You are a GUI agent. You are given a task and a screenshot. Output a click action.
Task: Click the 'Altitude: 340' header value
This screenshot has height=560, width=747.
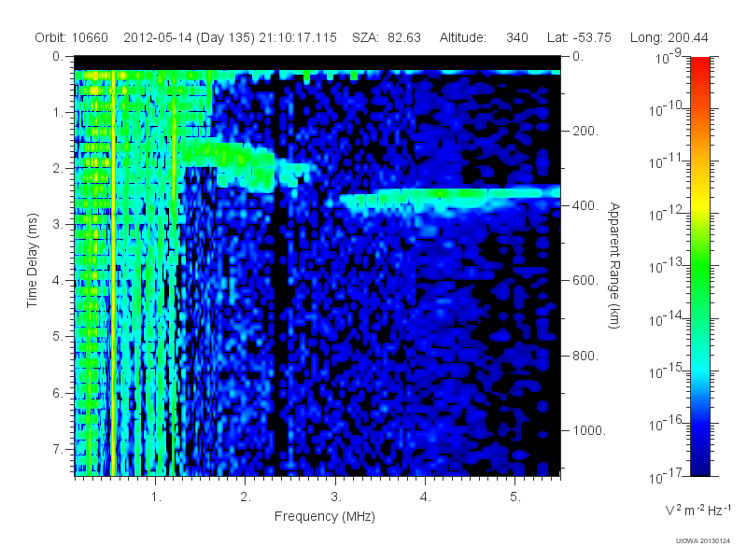[x=484, y=37]
